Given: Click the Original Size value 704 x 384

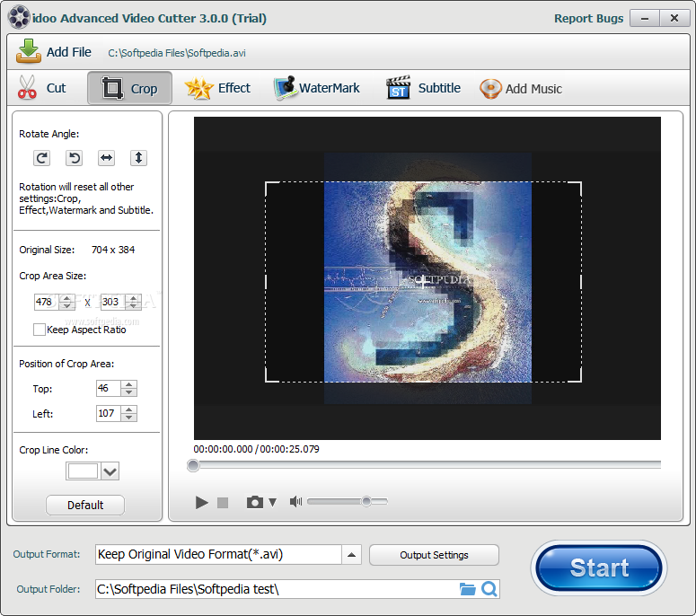Looking at the screenshot, I should tap(113, 250).
